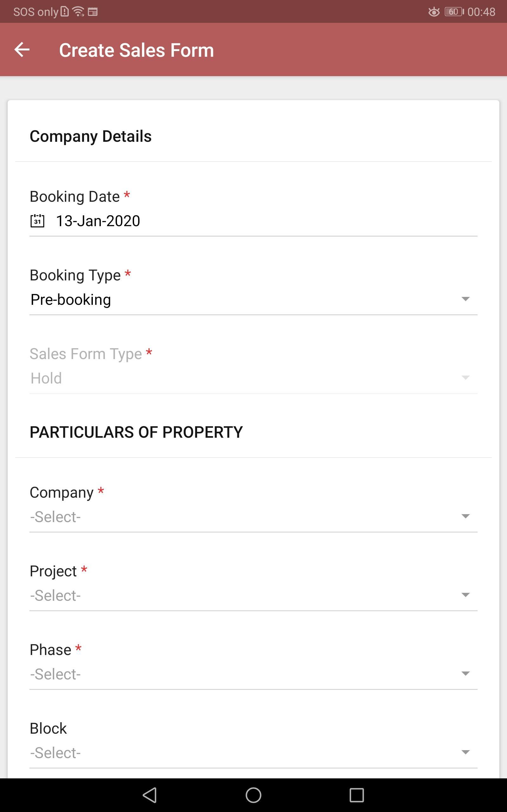Tap the battery indicator icon
Screen dimensions: 507x812
(x=454, y=12)
